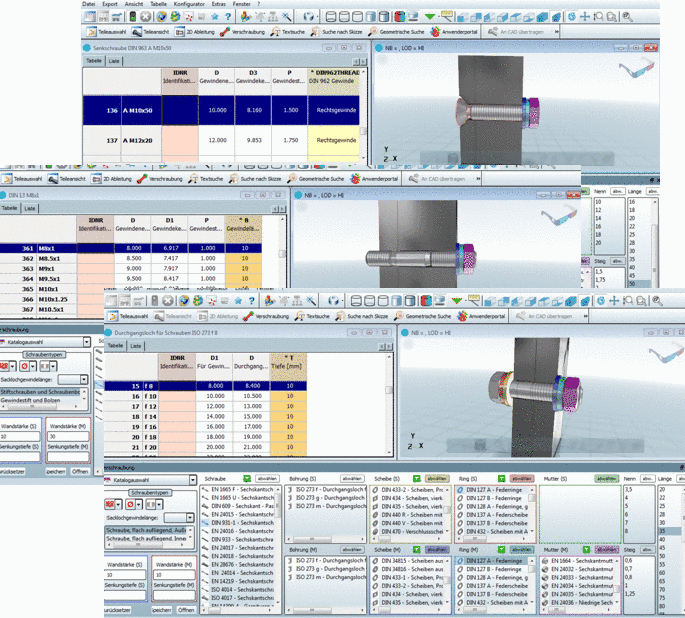685x618 pixels.
Task: Toggle the green filter icon beside Ring (M)
Action: click(502, 549)
